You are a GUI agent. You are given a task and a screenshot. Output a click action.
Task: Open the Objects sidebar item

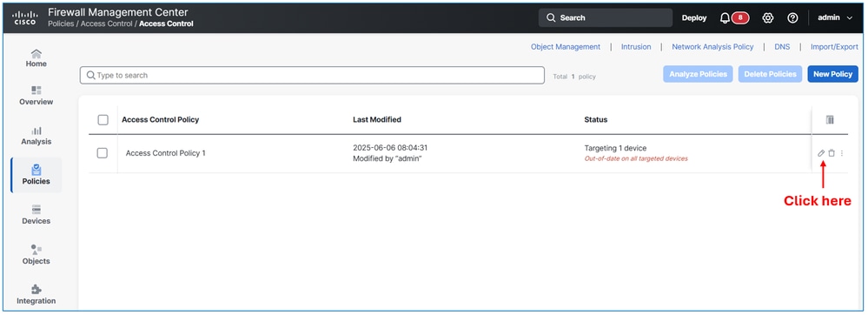pos(36,255)
